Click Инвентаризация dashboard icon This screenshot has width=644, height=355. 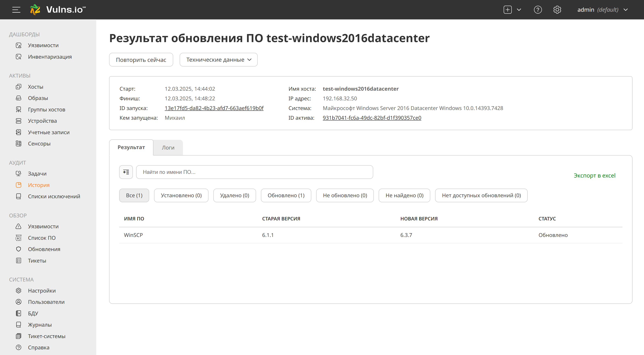click(x=19, y=57)
